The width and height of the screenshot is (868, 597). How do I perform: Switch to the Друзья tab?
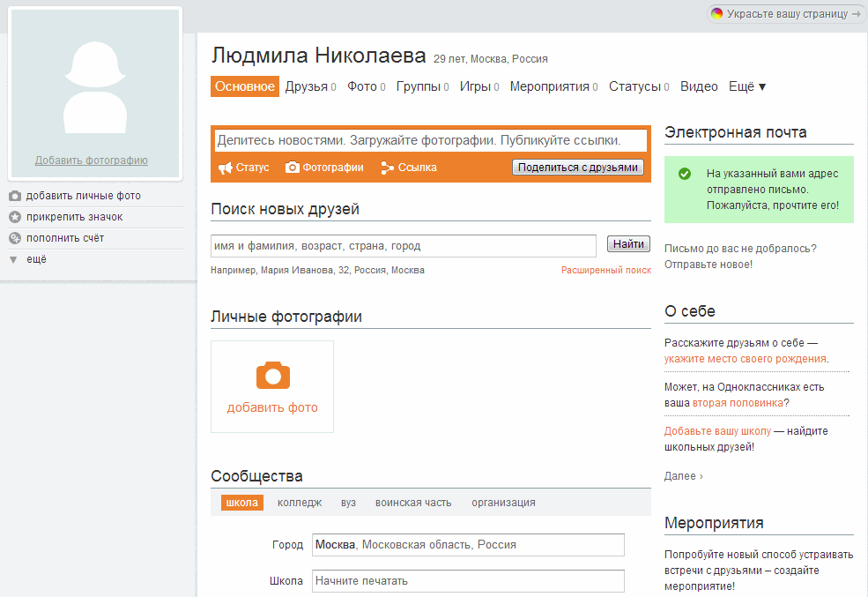click(307, 86)
